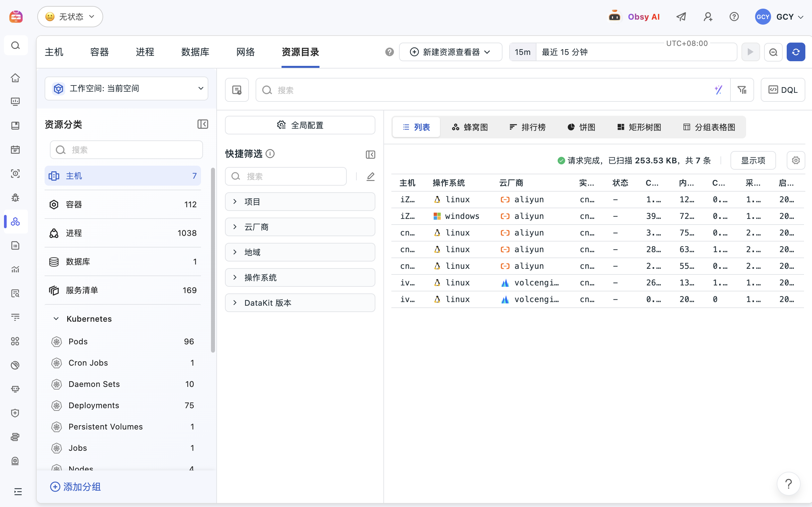The image size is (812, 507).
Task: Open the calendar icon in left sidebar
Action: tap(15, 150)
